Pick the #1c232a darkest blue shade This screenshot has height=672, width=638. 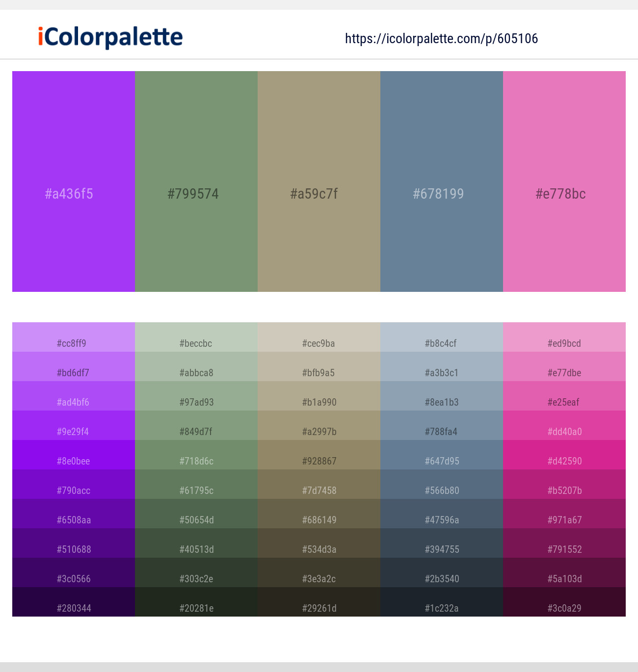442,602
